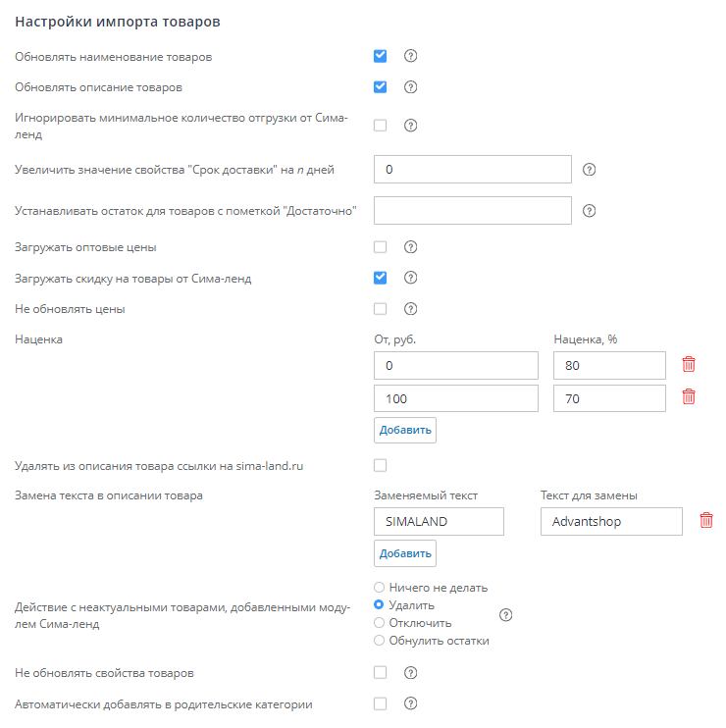The width and height of the screenshot is (726, 728).
Task: Click help icon next to "Загружать оптовые цены"
Action: coord(411,247)
